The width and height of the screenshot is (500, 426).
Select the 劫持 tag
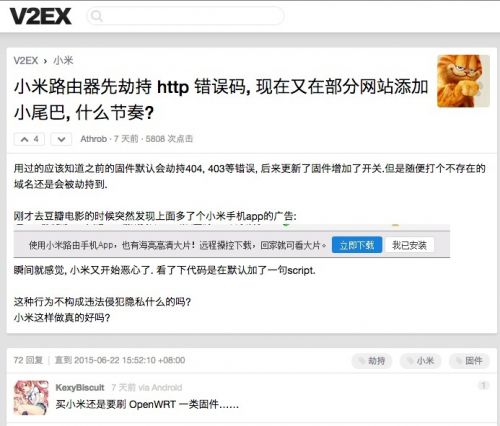tap(372, 361)
